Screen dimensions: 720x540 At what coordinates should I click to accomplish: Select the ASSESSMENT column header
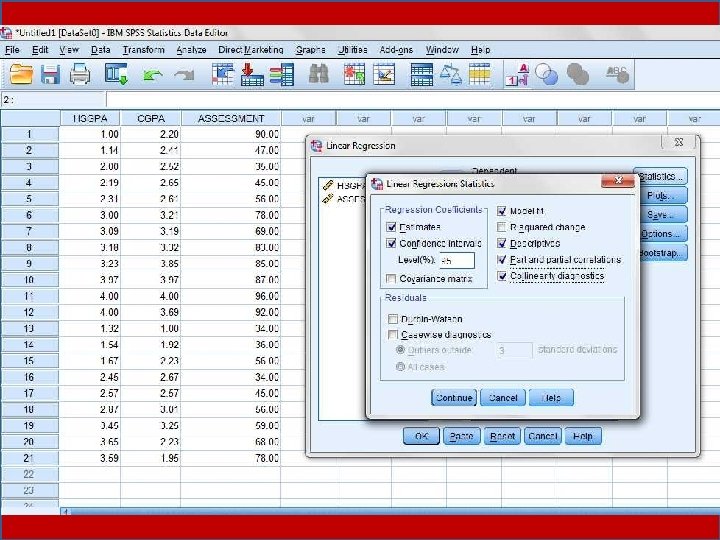tap(231, 118)
